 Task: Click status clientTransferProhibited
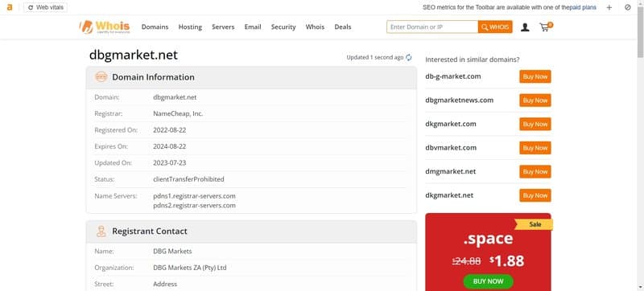tap(188, 179)
